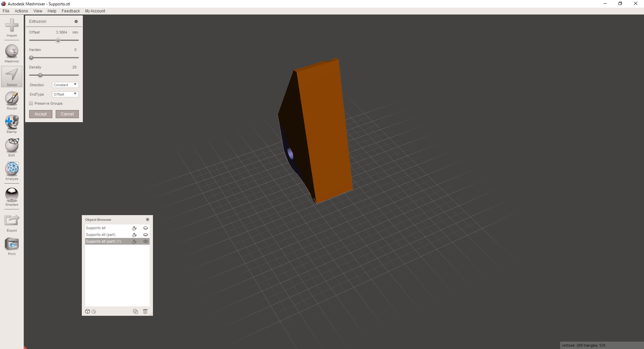Enable Preserve Groups checkbox

(31, 103)
